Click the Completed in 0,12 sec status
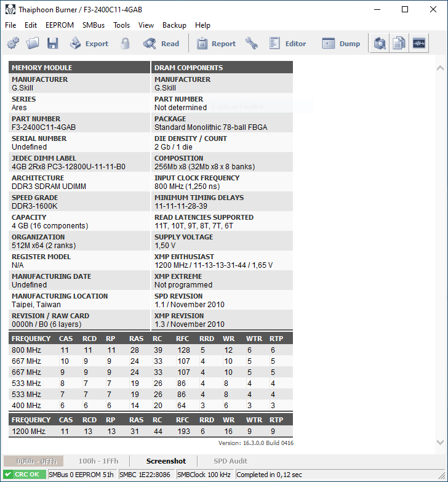 pos(269,475)
